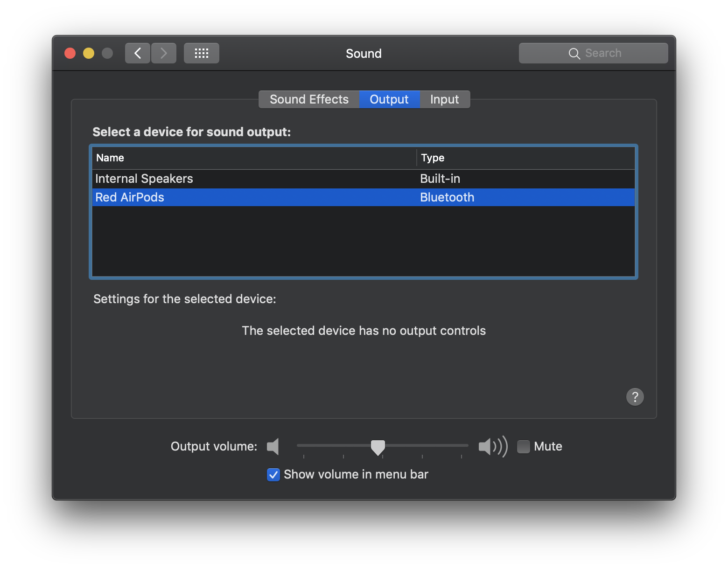Show all preferences with the grid icon
Viewport: 728px width, 569px height.
(x=202, y=53)
